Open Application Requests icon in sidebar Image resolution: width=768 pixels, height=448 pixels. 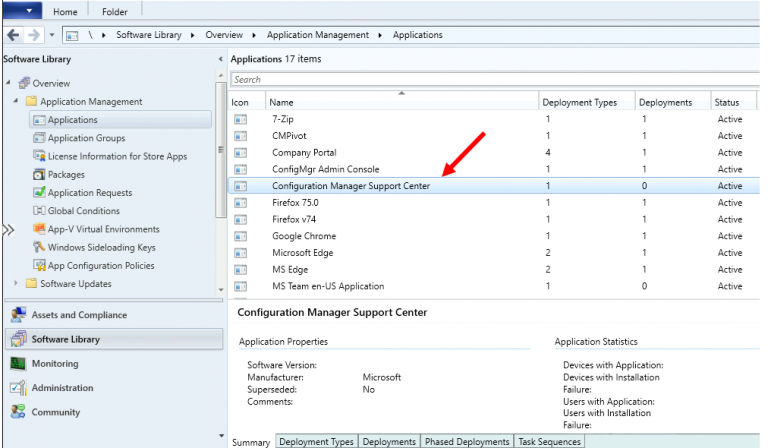(x=40, y=192)
